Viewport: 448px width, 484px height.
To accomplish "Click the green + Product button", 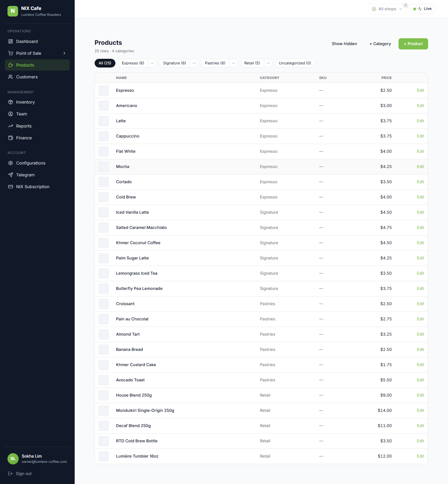I will (x=413, y=44).
